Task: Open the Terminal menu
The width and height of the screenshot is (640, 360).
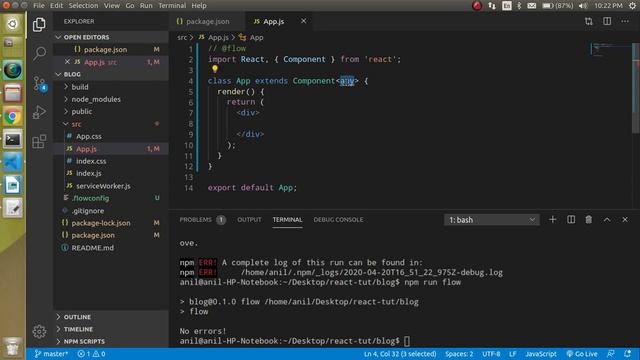Action: coord(172,6)
